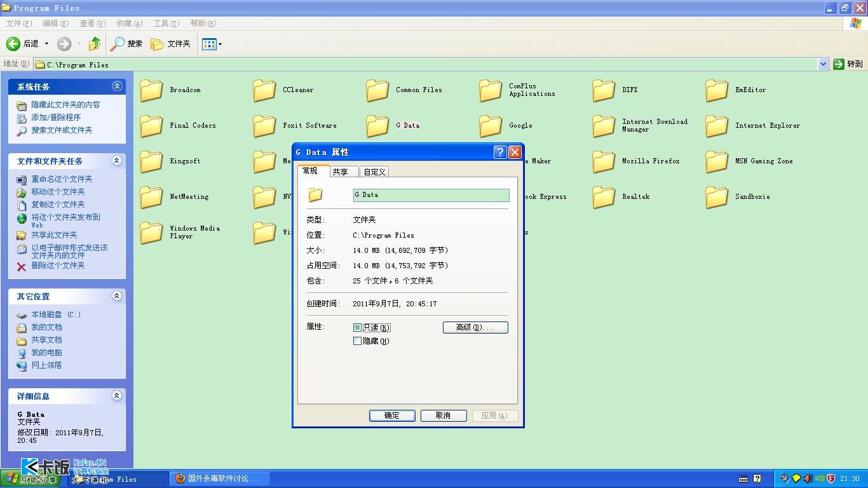Toggle the Read-only (只读) checkbox
The width and height of the screenshot is (868, 488).
coord(357,328)
